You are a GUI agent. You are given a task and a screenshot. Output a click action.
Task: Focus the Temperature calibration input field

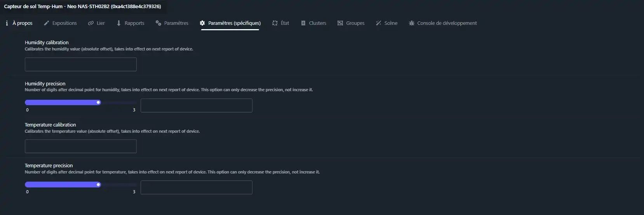[81, 146]
